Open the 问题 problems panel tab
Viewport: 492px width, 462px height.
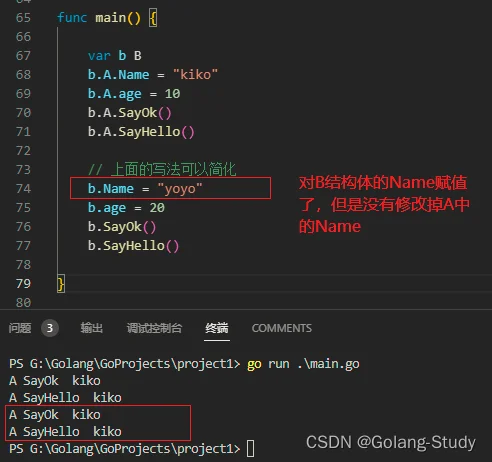coord(20,328)
